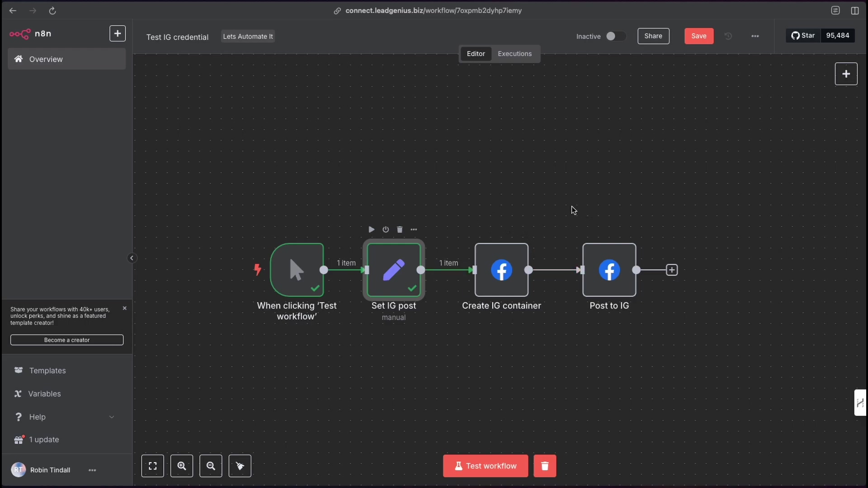868x488 pixels.
Task: Click the browser address bar URL
Action: coord(433,10)
